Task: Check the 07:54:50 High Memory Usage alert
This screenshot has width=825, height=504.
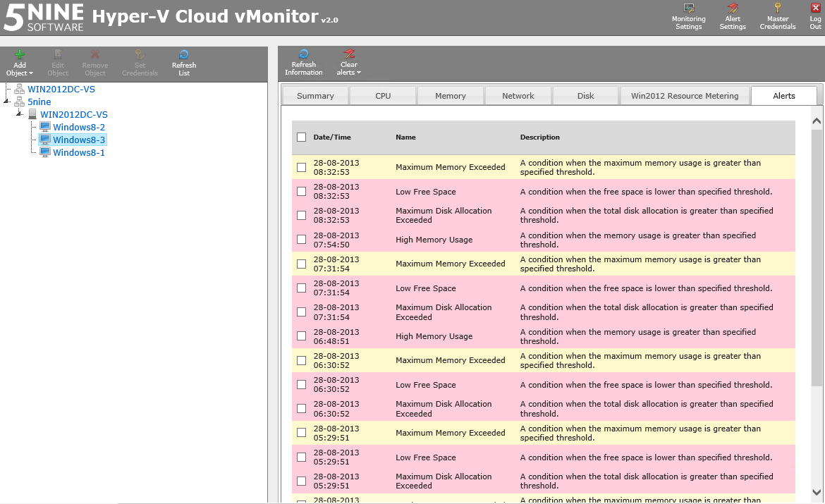Action: tap(302, 240)
